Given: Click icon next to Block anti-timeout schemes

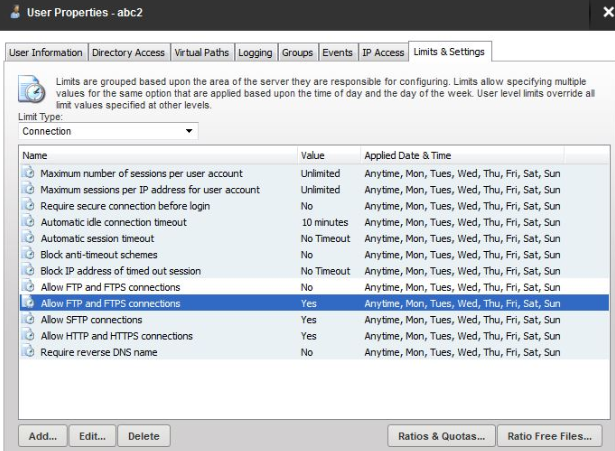Looking at the screenshot, I should (28, 254).
